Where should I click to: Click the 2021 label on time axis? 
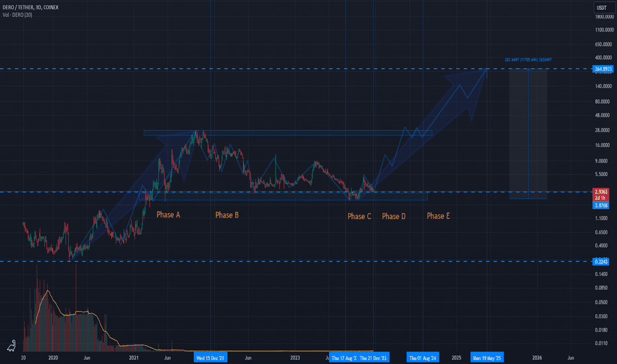[x=134, y=357]
